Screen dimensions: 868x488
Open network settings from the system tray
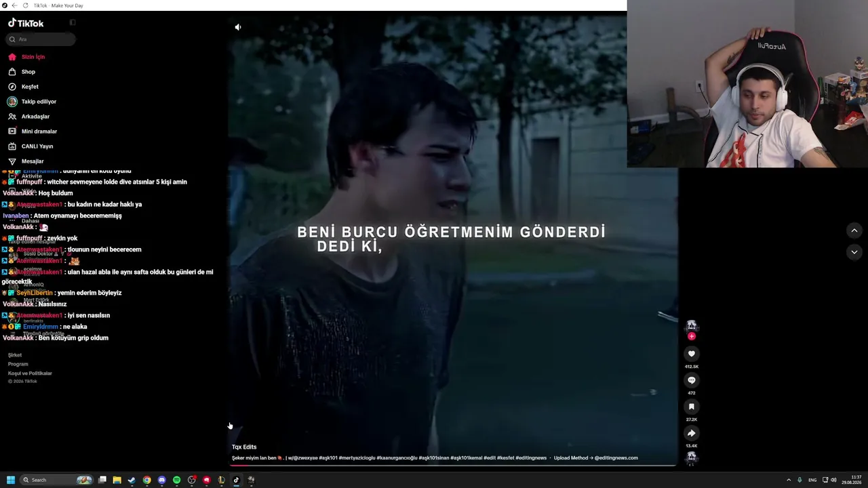825,480
